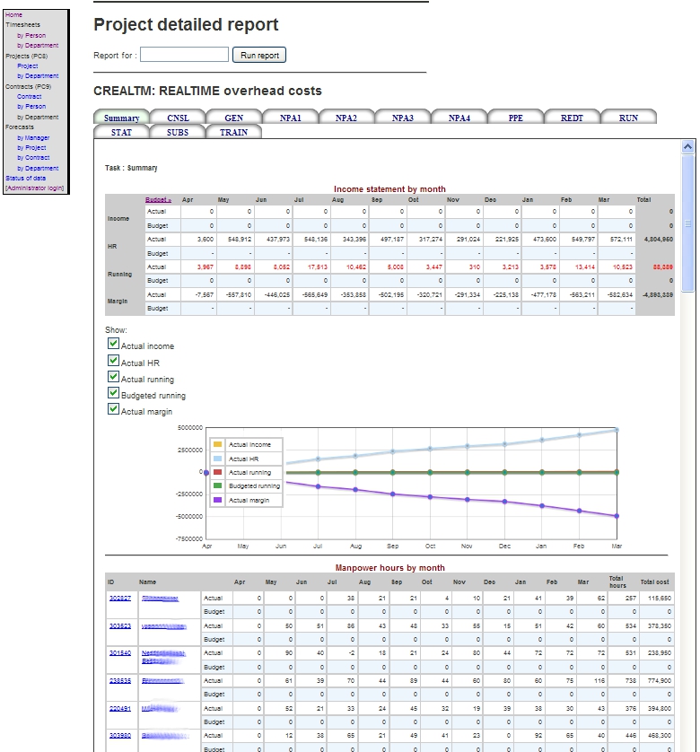This screenshot has width=700, height=752.
Task: Go to Home in the sidebar
Action: [x=13, y=14]
